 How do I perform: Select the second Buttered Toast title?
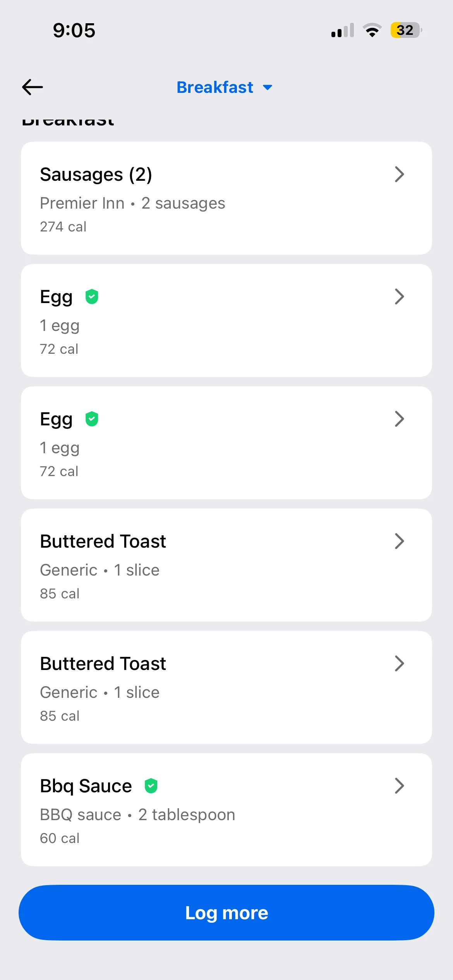tap(103, 664)
